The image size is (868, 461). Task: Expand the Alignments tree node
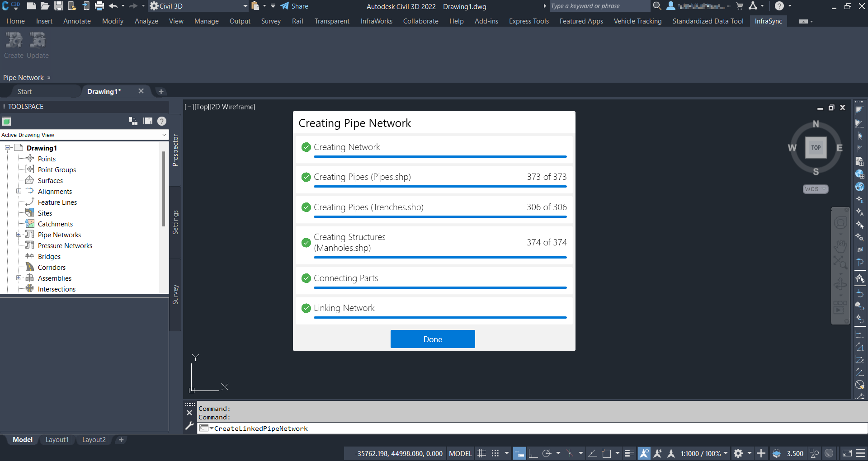(19, 191)
